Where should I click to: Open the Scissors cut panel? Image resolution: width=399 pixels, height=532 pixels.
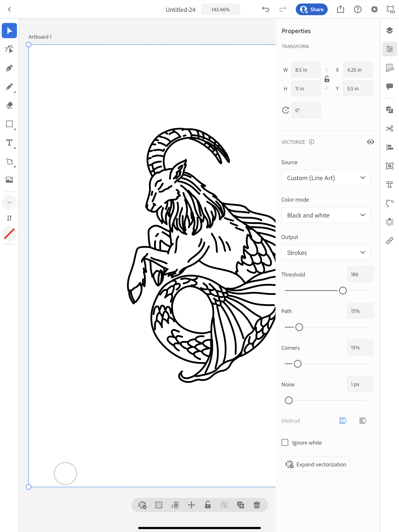point(390,129)
